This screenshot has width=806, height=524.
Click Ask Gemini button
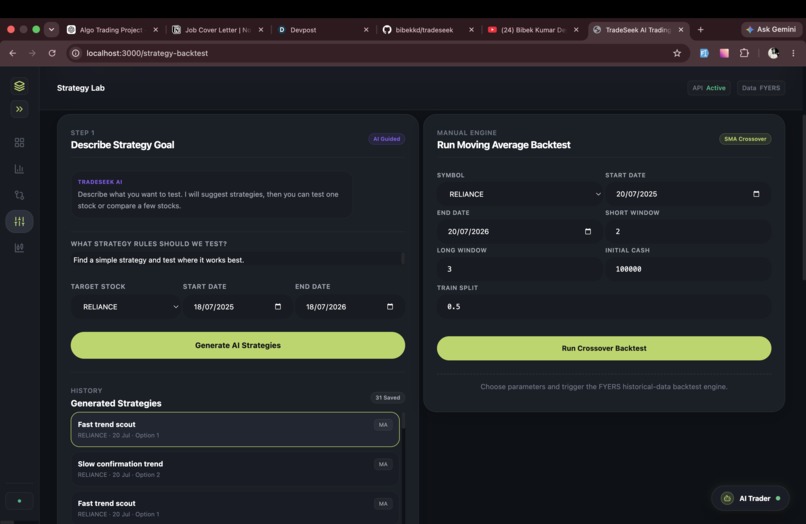tap(771, 30)
